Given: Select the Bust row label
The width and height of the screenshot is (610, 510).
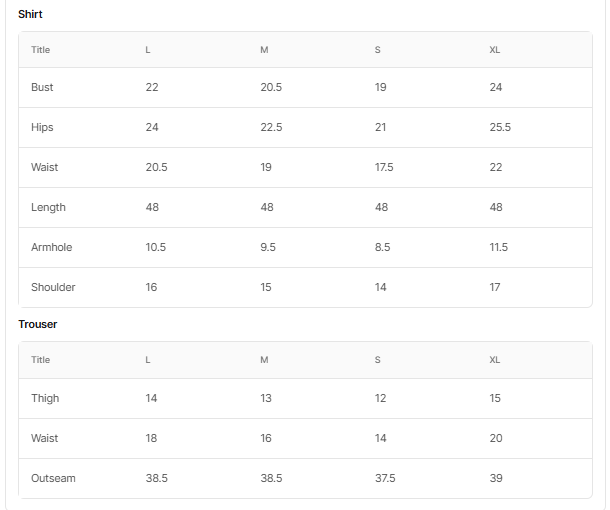Looking at the screenshot, I should (x=42, y=88).
